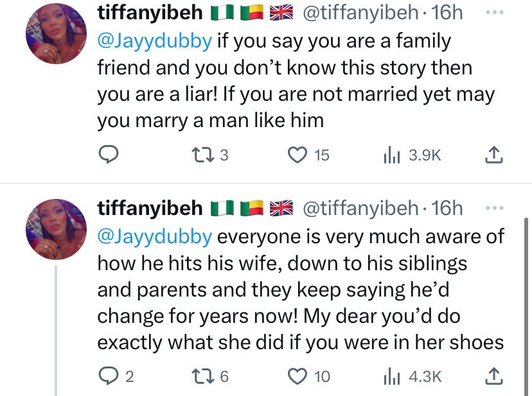Click the scrollbar on the right edge

click(528, 302)
